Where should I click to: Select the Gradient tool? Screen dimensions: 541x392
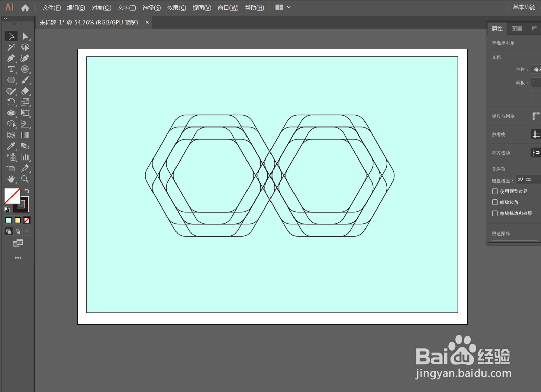tap(25, 135)
